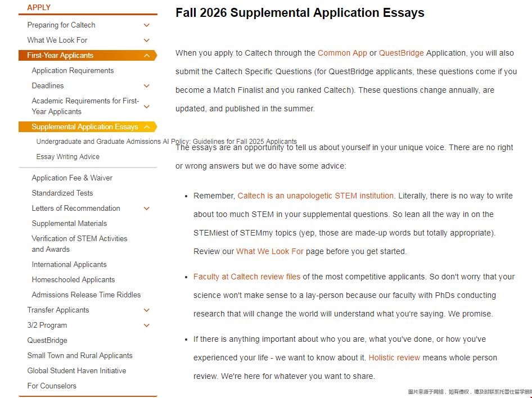Select Standardized Tests in sidebar

[62, 193]
